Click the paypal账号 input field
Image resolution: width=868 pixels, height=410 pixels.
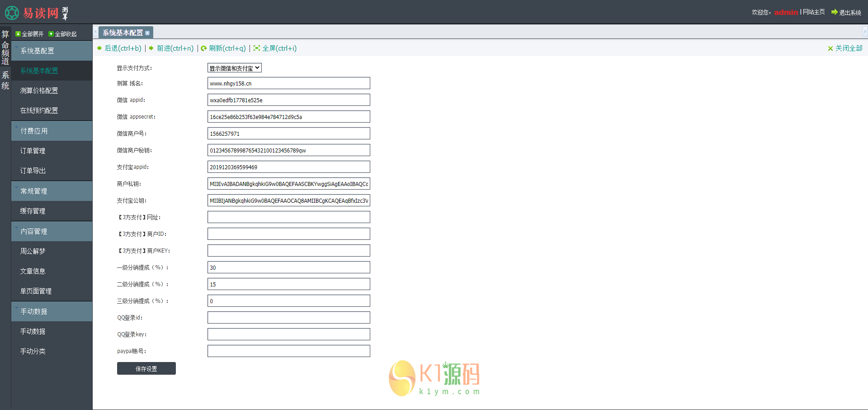288,351
